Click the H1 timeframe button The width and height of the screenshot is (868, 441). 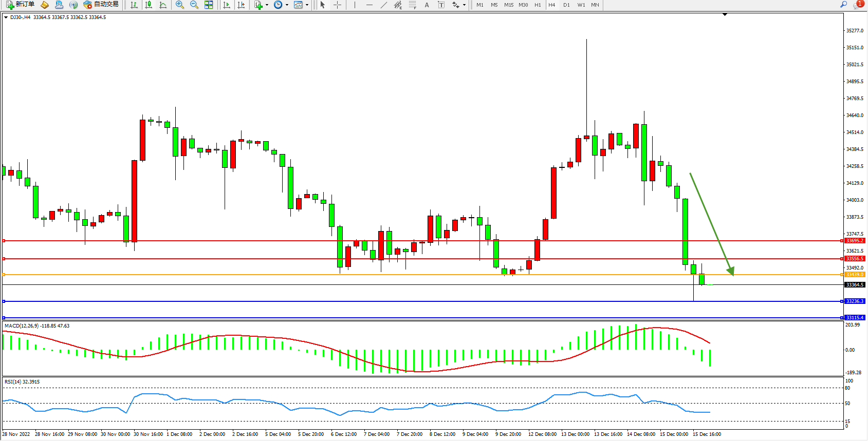tap(538, 5)
